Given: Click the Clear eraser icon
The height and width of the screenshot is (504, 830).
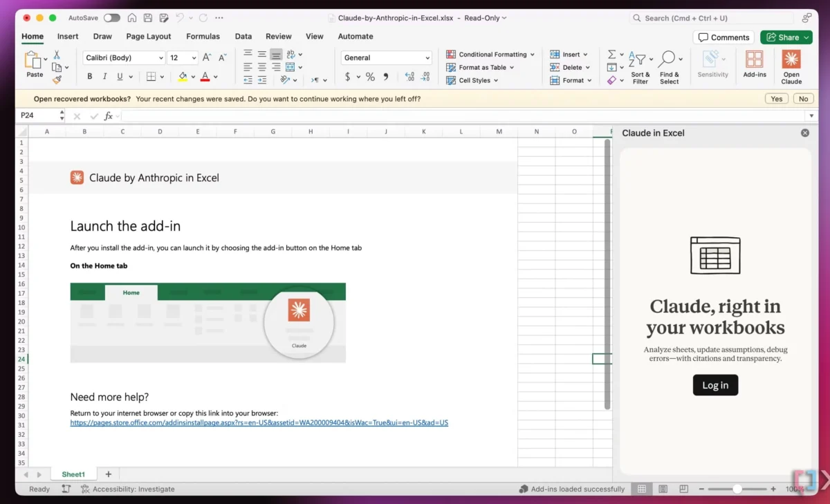Looking at the screenshot, I should pos(611,80).
